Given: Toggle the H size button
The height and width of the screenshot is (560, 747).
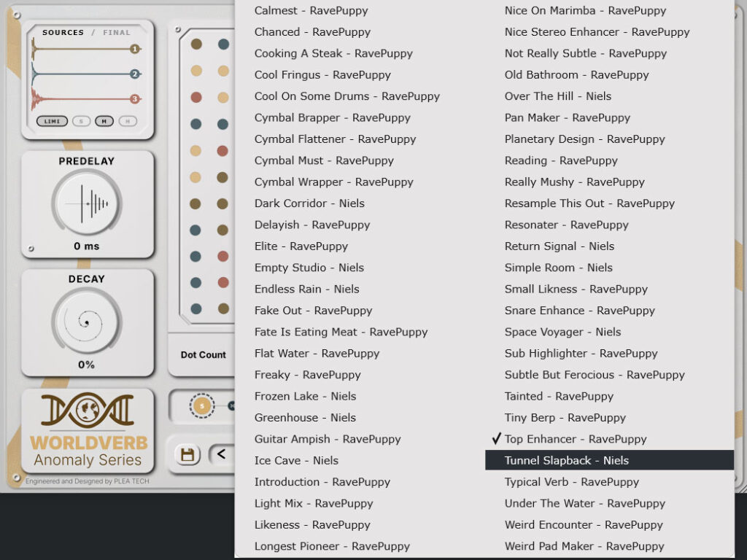Looking at the screenshot, I should tap(127, 122).
